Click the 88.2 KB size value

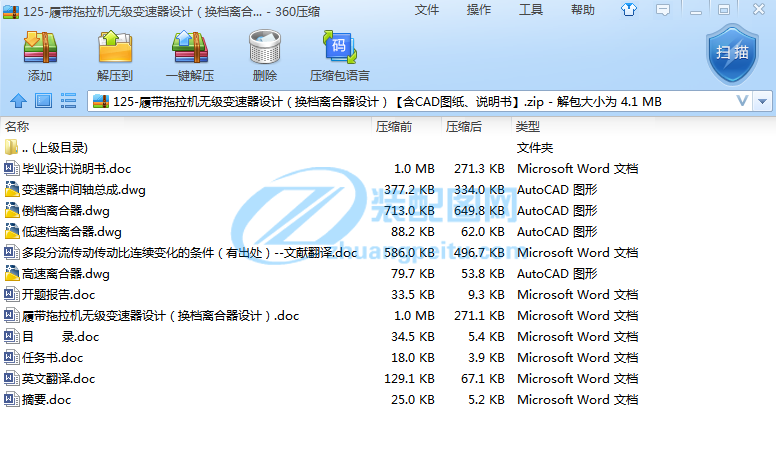[x=413, y=232]
